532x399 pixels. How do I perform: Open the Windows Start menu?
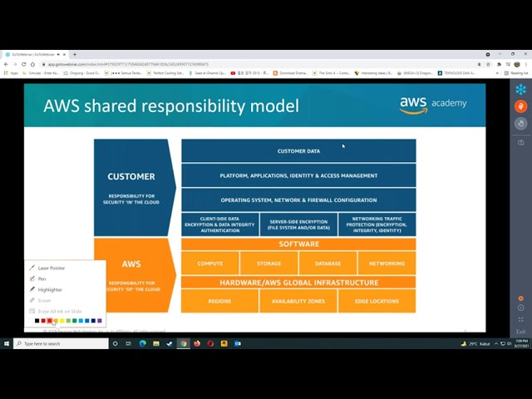6,343
